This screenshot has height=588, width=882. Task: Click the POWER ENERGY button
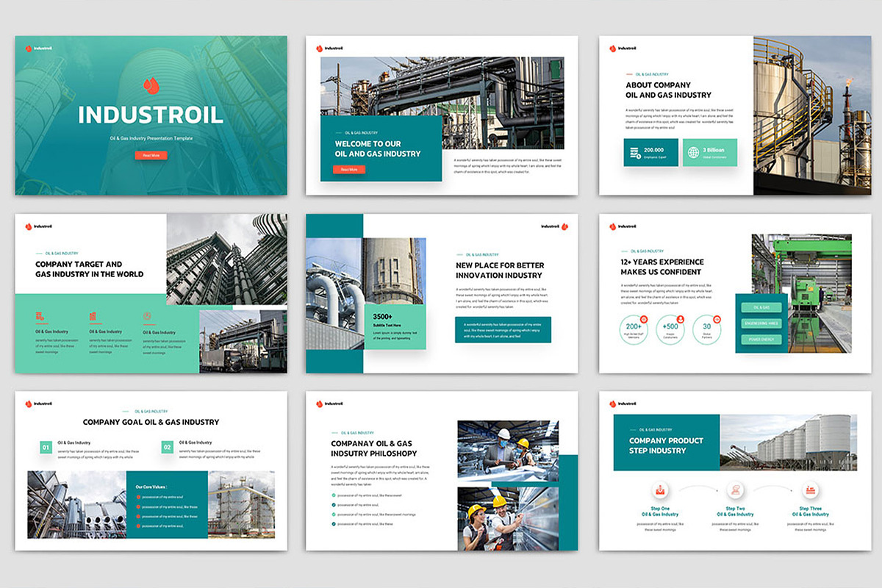pyautogui.click(x=761, y=340)
